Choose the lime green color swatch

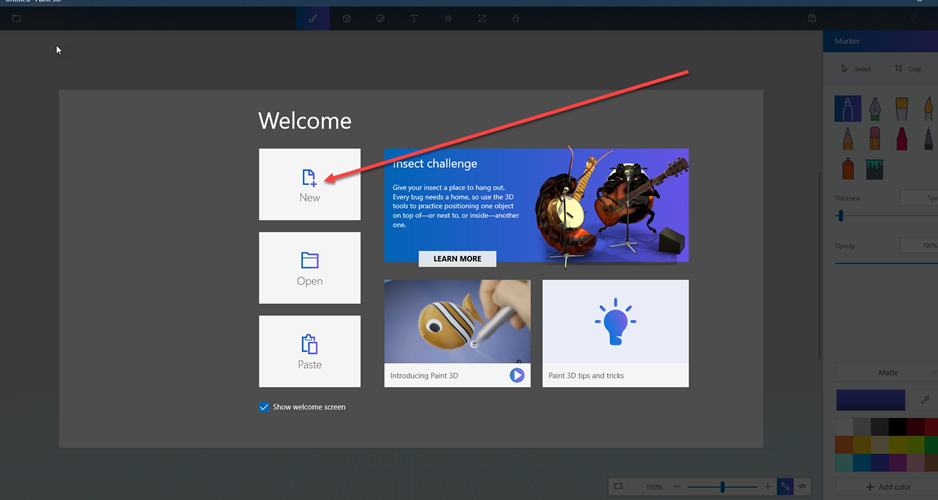click(x=915, y=445)
